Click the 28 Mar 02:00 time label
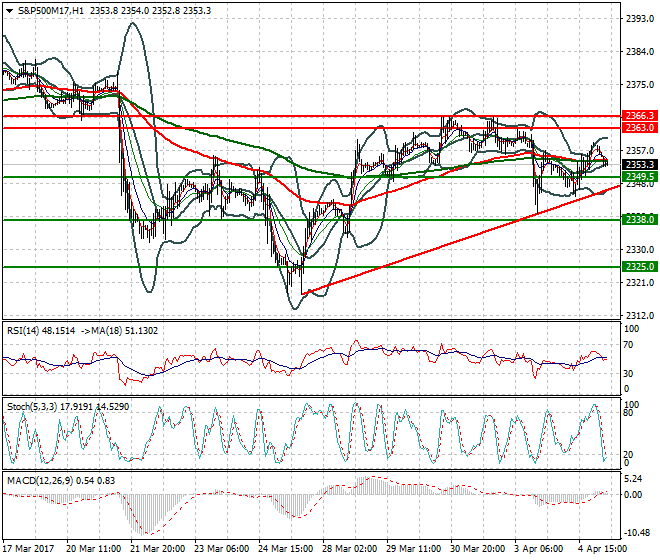The height and width of the screenshot is (560, 660). (x=349, y=549)
